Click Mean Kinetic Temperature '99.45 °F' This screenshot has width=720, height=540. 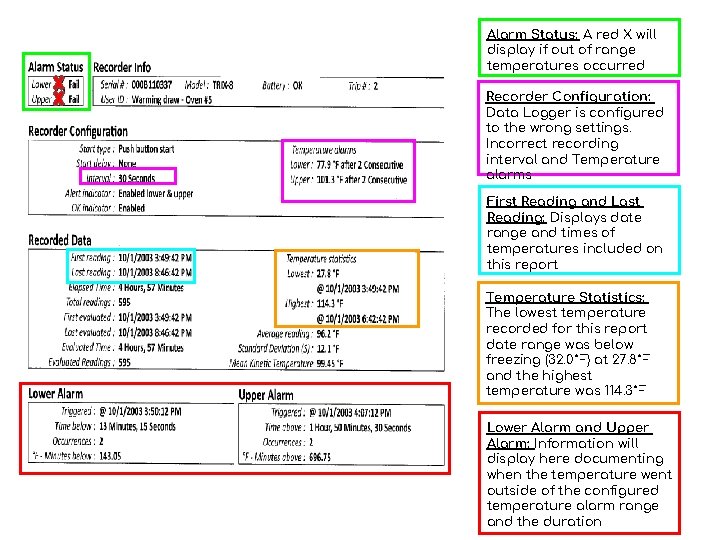pos(330,363)
